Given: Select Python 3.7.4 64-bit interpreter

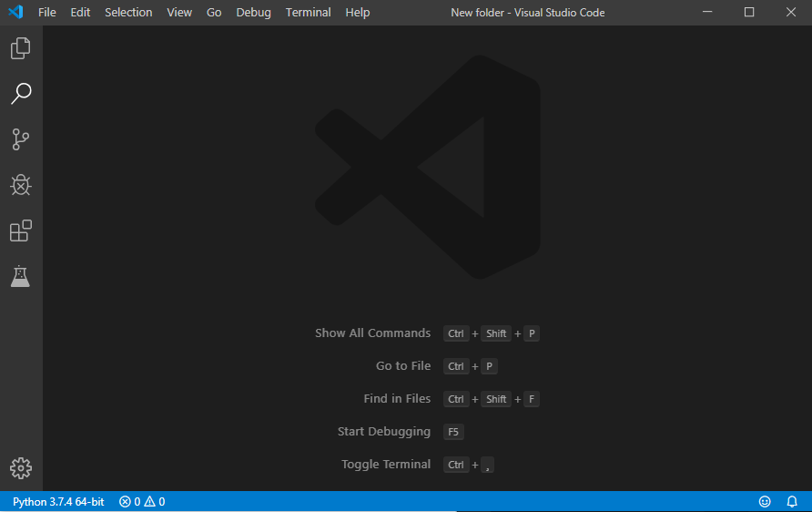Looking at the screenshot, I should pos(58,502).
